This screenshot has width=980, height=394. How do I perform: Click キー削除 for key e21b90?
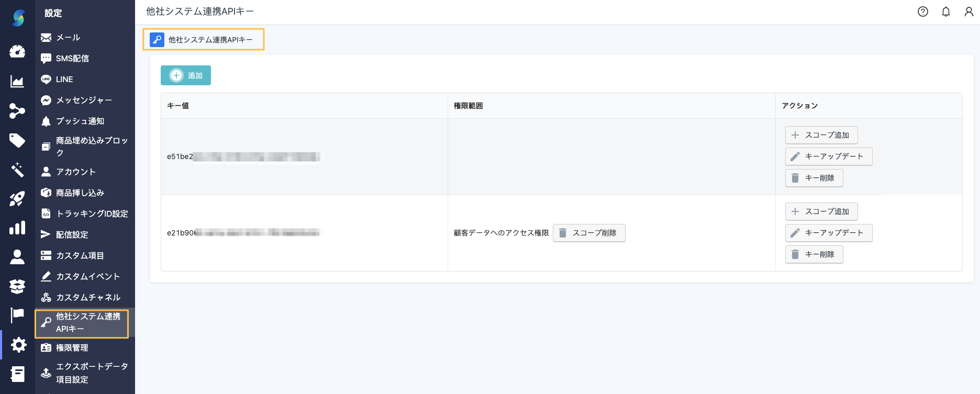[814, 254]
